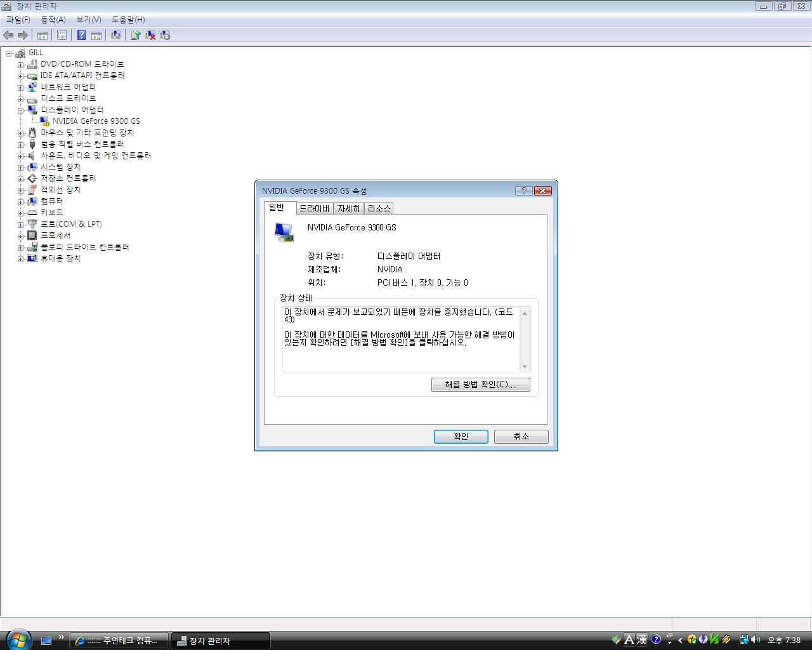Click Scan for hardware changes icon
Screen dimensions: 812x650
coord(115,36)
